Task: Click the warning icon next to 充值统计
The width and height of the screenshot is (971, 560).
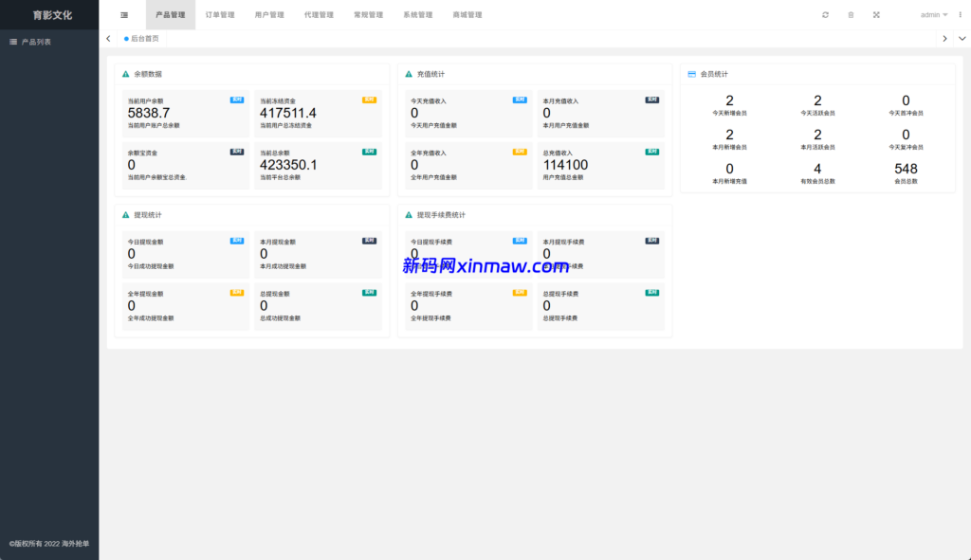Action: tap(409, 74)
